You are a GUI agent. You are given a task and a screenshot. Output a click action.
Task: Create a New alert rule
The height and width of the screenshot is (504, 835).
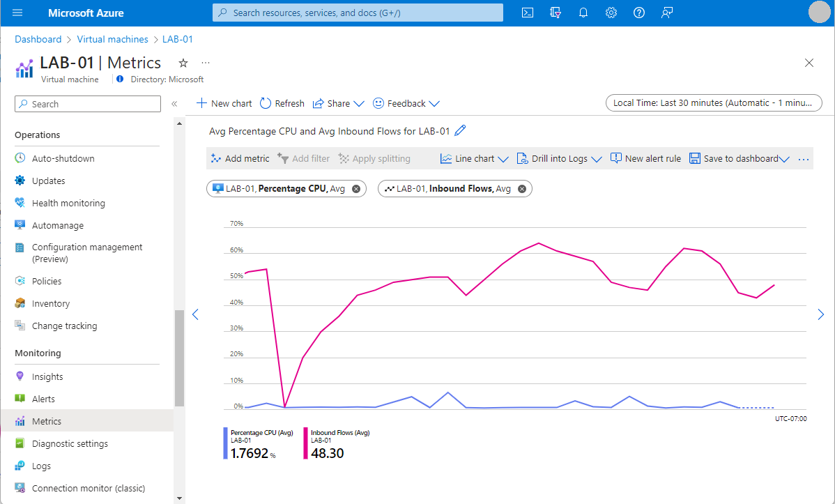645,159
